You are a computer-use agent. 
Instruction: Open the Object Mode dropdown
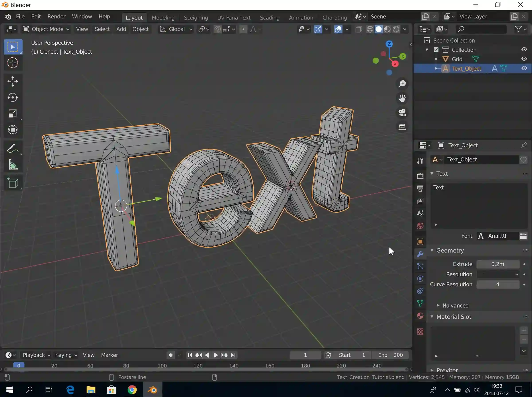click(x=46, y=29)
